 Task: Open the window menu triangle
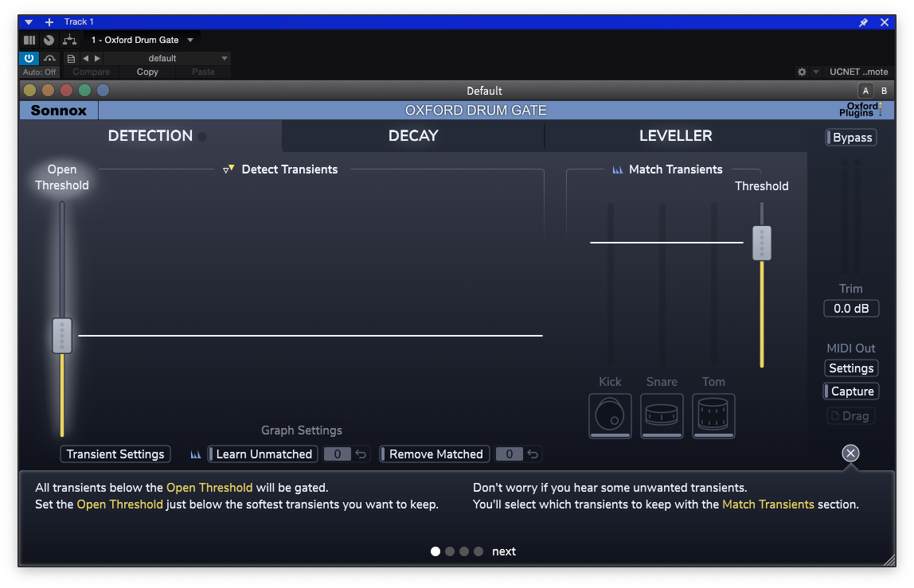point(29,22)
